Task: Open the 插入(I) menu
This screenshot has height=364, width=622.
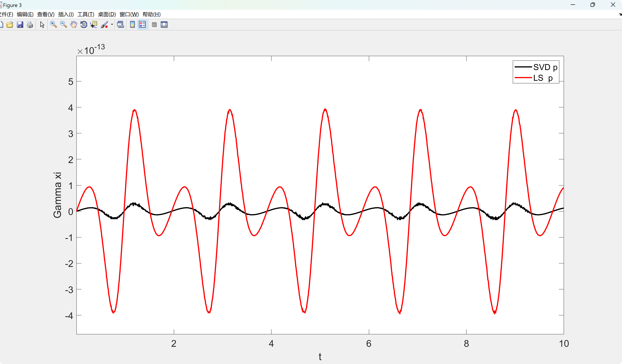Action: [66, 14]
